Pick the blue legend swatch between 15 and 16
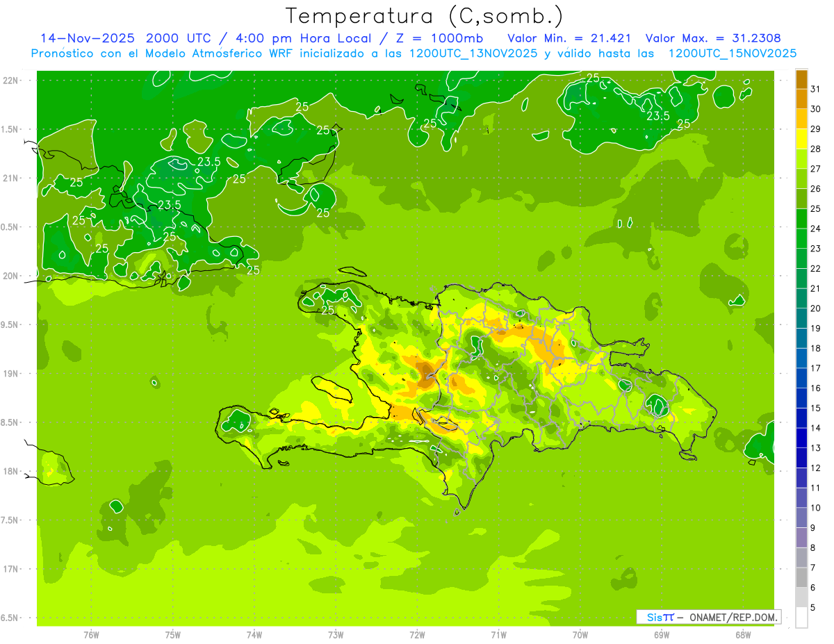 pos(801,398)
